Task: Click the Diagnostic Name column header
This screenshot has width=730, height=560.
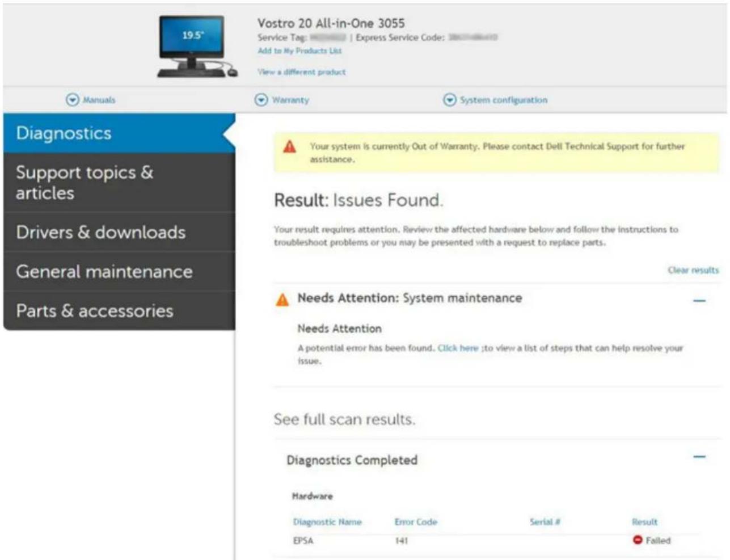Action: point(327,522)
